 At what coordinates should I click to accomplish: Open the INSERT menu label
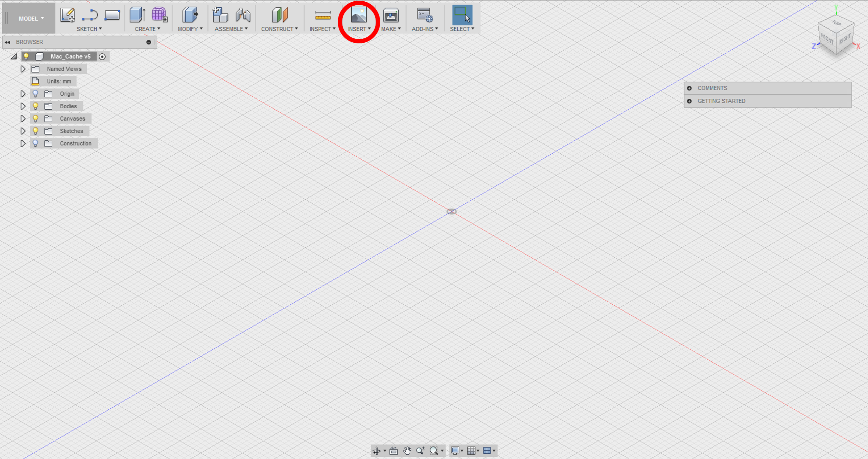359,29
